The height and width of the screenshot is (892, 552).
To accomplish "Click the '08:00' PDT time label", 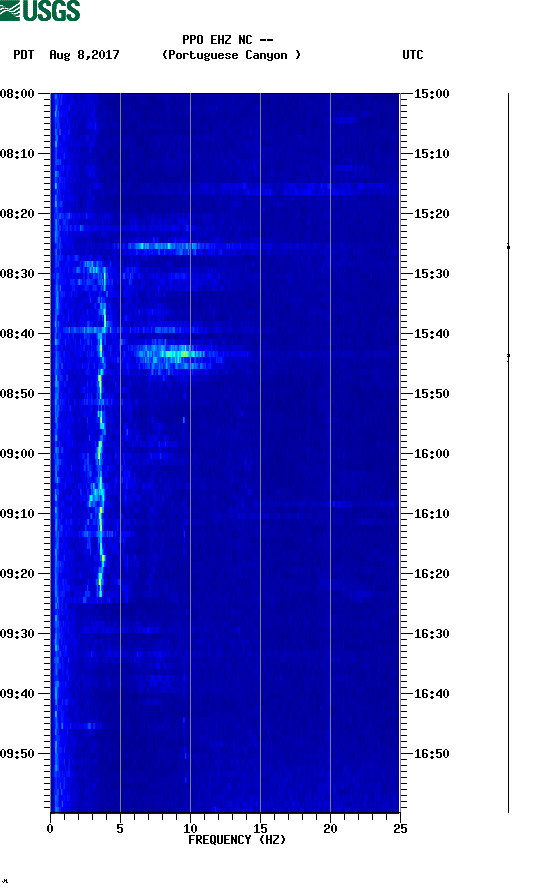I will [x=17, y=93].
